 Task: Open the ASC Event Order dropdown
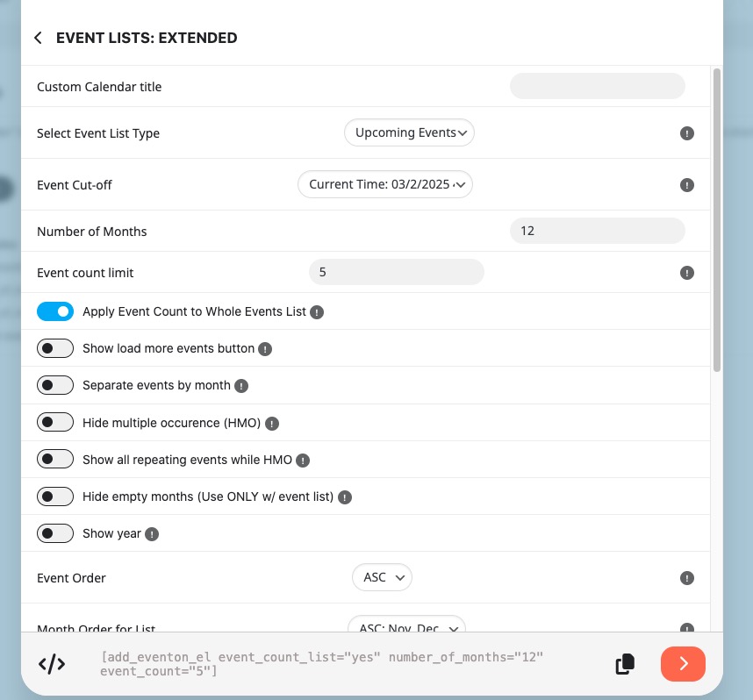pos(382,577)
